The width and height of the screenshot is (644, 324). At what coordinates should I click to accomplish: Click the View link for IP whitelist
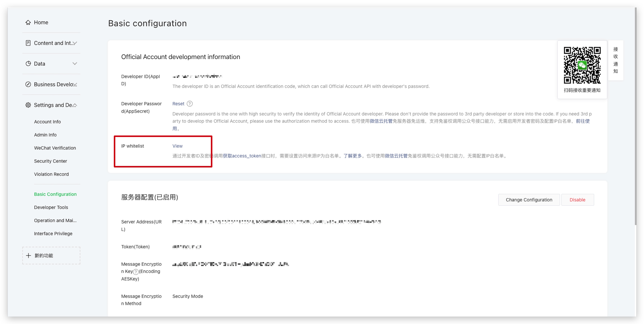pyautogui.click(x=177, y=146)
